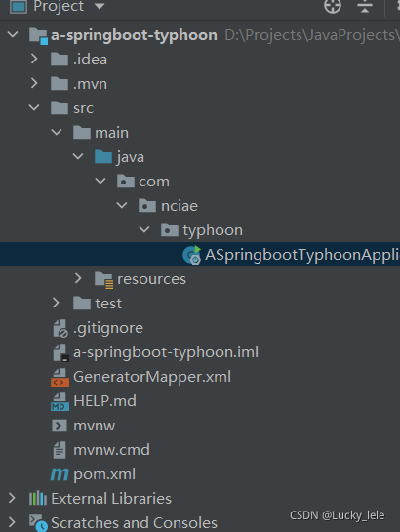This screenshot has width=400, height=532.
Task: Click the src folder icon
Action: [x=60, y=108]
